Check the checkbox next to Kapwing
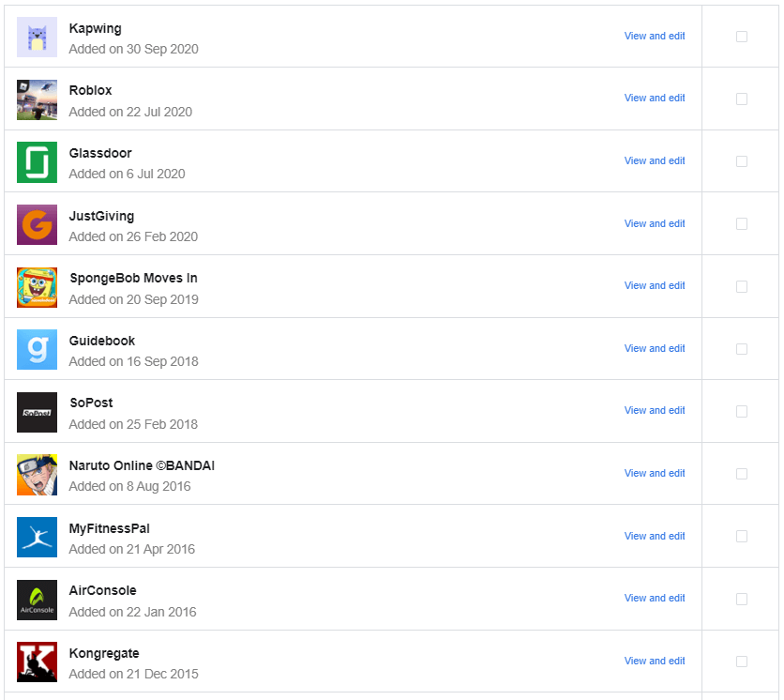The image size is (784, 700). click(x=741, y=37)
